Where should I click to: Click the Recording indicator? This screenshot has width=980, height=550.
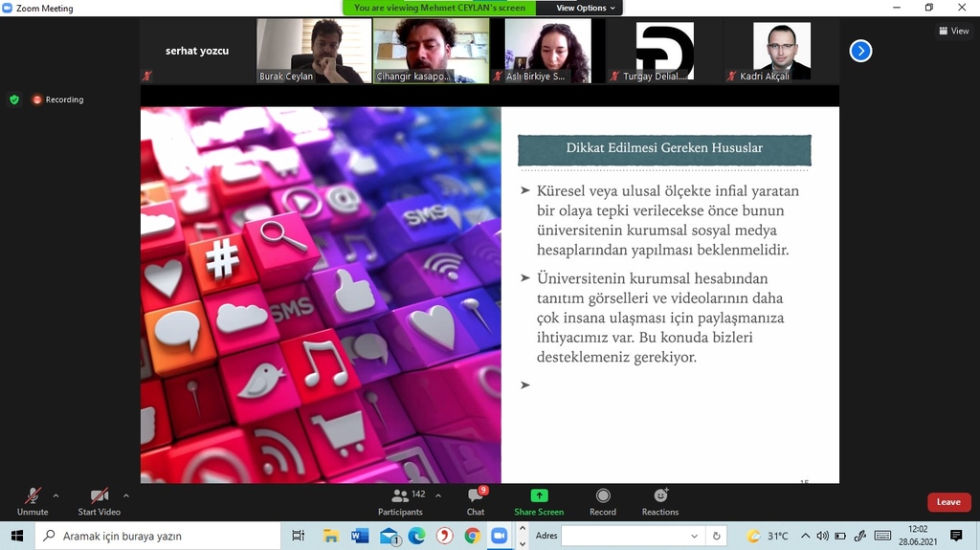[x=58, y=99]
